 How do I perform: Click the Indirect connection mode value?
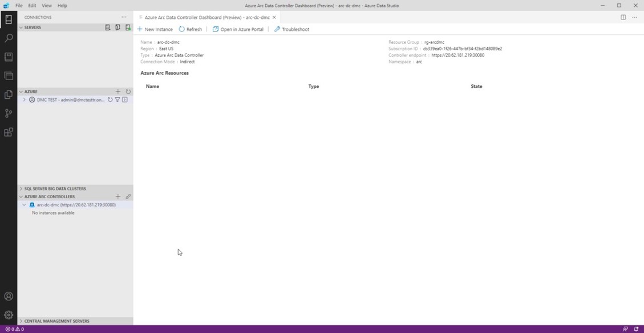point(187,62)
